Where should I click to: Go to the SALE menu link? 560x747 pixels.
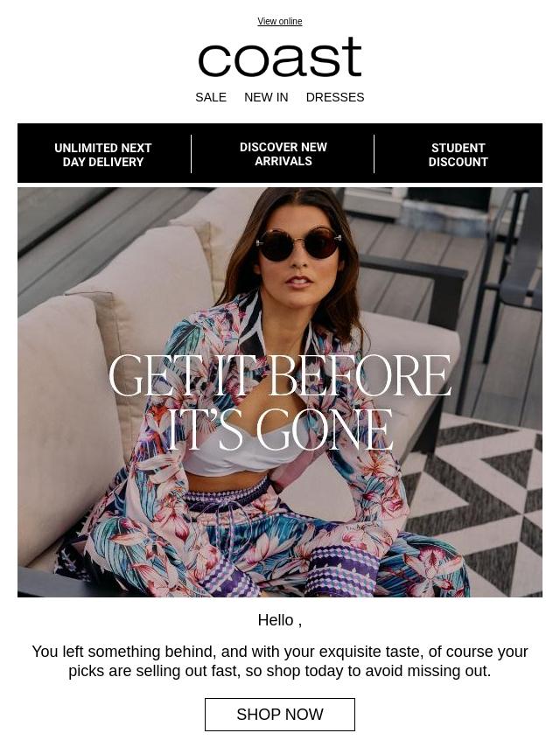coord(211,97)
